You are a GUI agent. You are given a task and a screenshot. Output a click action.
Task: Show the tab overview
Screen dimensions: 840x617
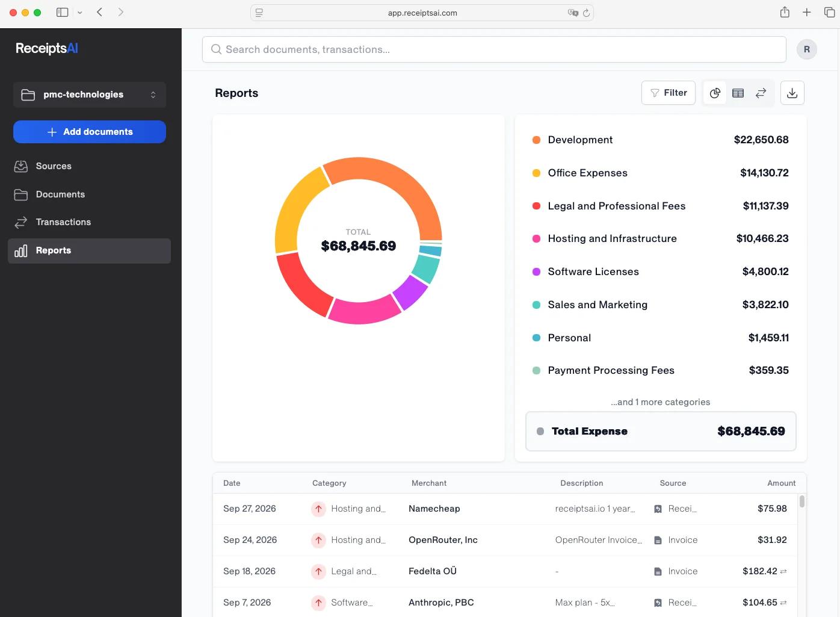click(x=829, y=12)
